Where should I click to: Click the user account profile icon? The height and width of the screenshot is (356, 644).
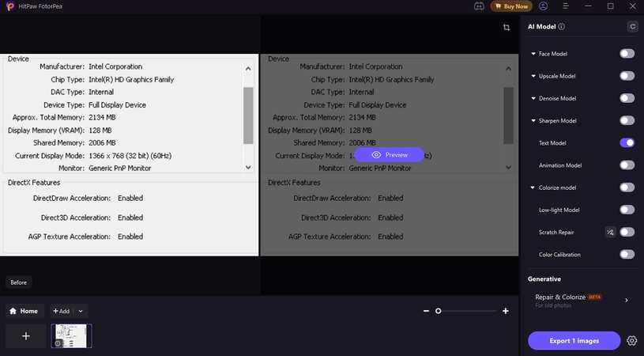pyautogui.click(x=543, y=6)
